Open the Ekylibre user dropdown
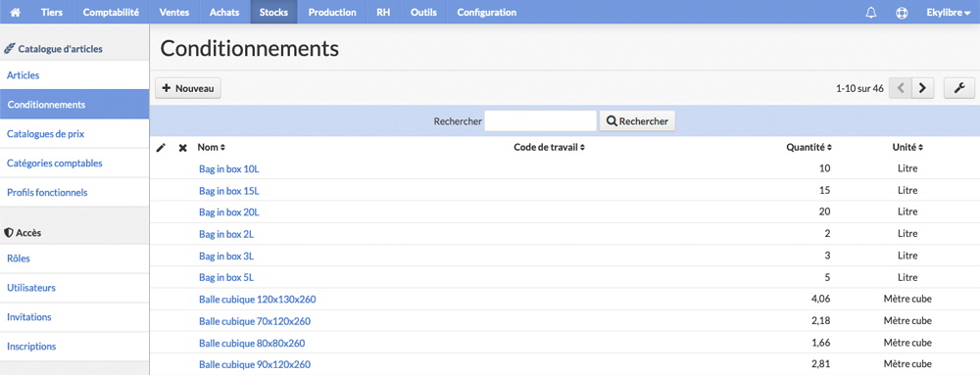Screen dimensions: 980x375 [948, 13]
